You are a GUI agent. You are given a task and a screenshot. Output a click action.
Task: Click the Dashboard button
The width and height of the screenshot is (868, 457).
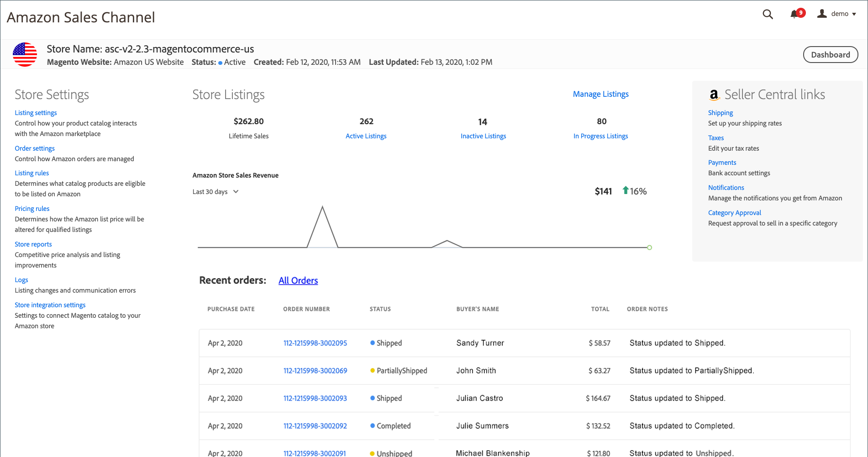pyautogui.click(x=830, y=54)
